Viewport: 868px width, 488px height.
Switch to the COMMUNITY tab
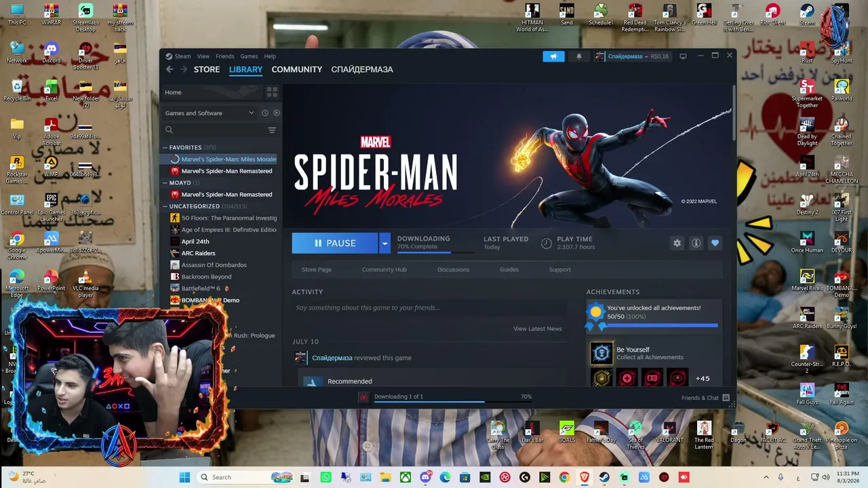coord(297,69)
